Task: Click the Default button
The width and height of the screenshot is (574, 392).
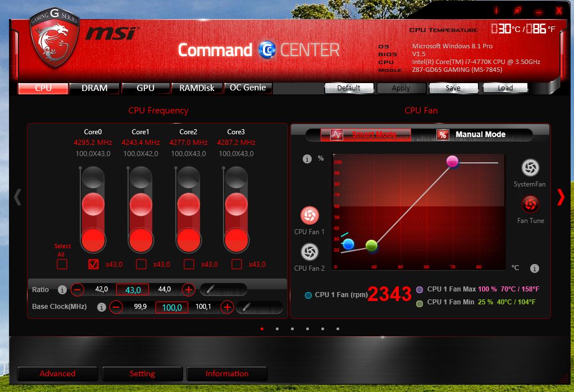Action: pyautogui.click(x=349, y=88)
